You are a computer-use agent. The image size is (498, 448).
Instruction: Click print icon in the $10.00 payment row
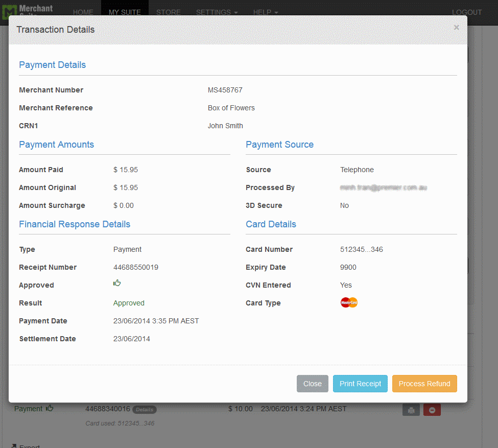click(x=411, y=410)
